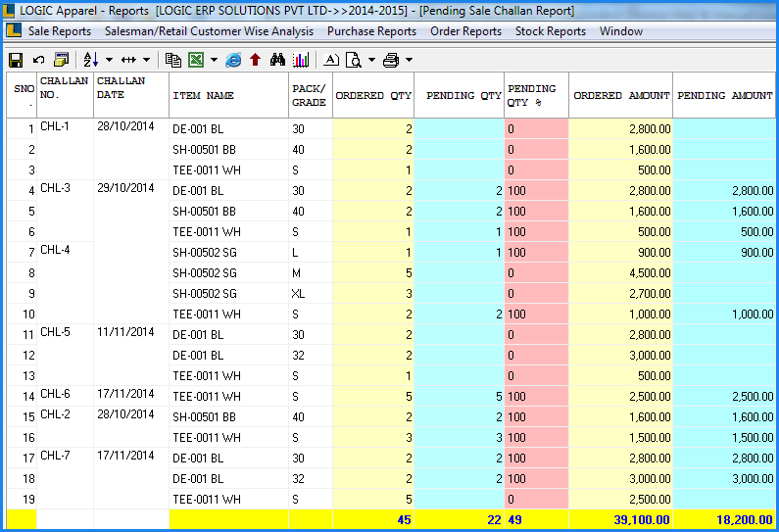
Task: Click challan date 11/11/2014 cell
Action: tap(131, 356)
